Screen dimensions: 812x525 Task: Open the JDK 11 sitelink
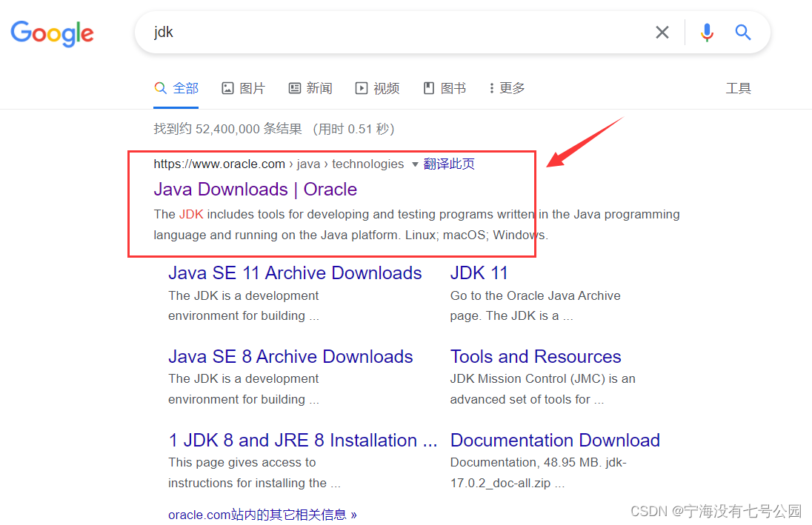pyautogui.click(x=479, y=272)
